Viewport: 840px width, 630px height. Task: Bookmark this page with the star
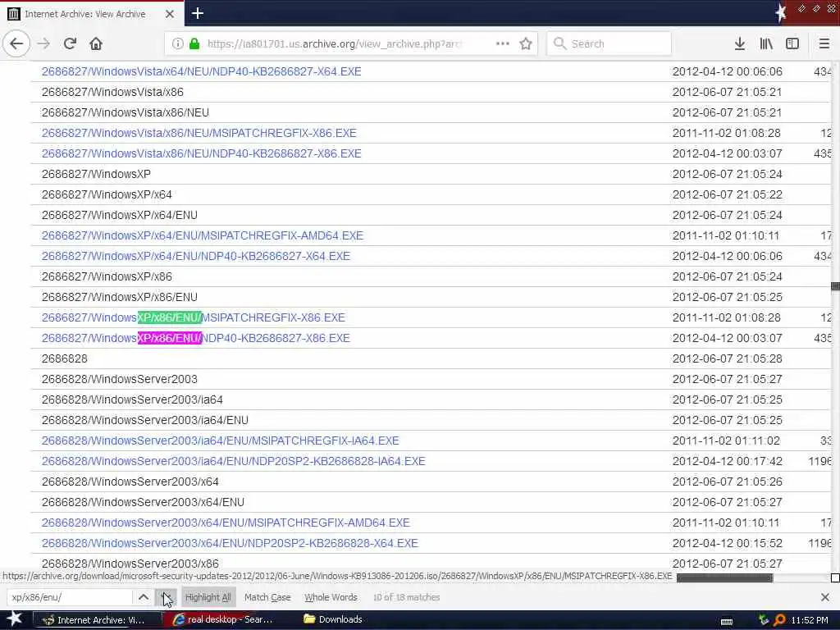[x=526, y=43]
